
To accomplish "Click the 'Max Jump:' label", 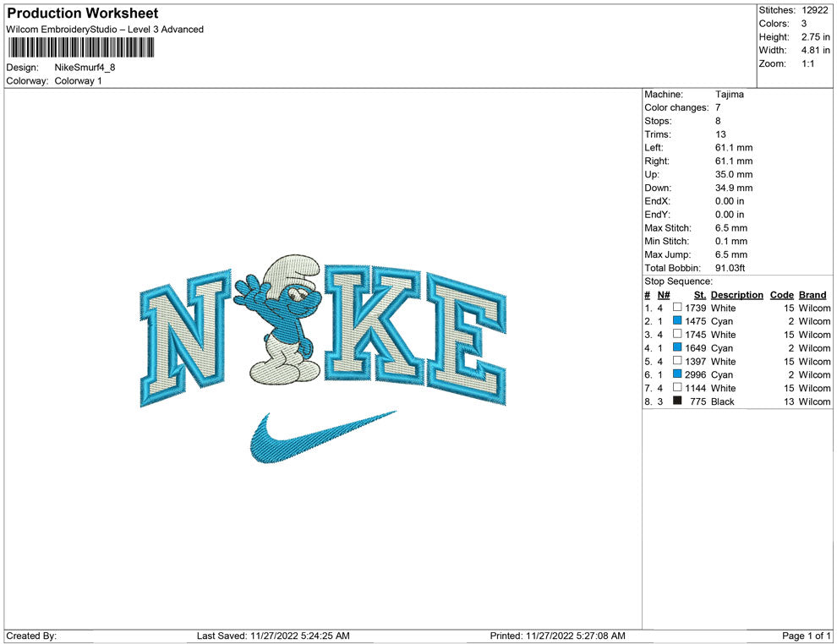I will click(667, 254).
